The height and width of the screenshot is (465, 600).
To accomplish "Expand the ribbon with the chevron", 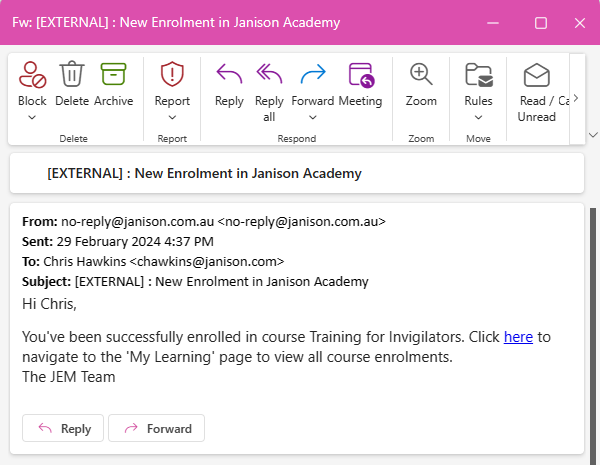I will tap(592, 135).
